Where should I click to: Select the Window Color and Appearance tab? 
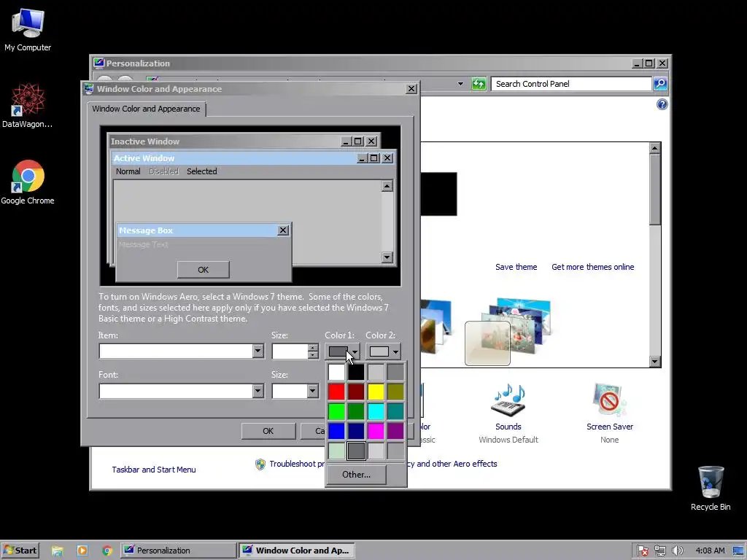coord(146,109)
